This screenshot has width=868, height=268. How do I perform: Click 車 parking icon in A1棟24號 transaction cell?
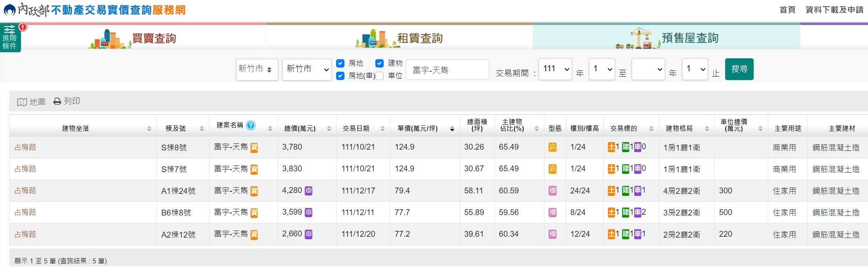pyautogui.click(x=638, y=190)
